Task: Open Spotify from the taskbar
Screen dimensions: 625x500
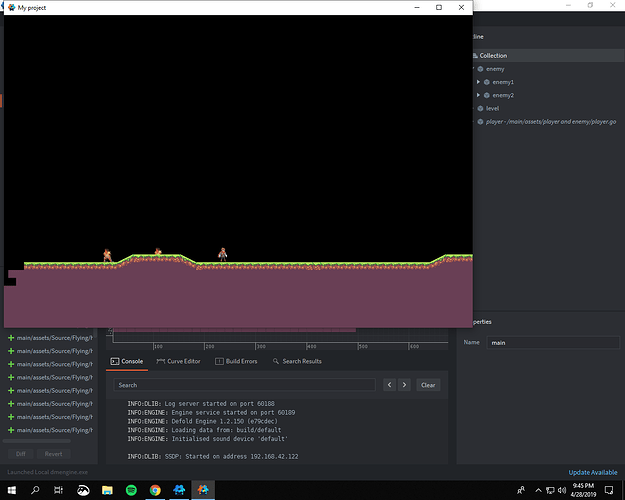Action: (132, 490)
